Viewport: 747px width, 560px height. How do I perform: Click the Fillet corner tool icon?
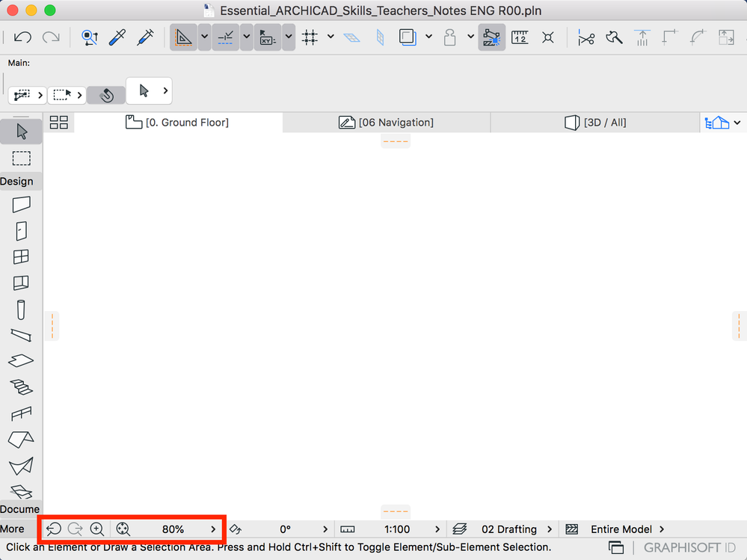pyautogui.click(x=670, y=37)
